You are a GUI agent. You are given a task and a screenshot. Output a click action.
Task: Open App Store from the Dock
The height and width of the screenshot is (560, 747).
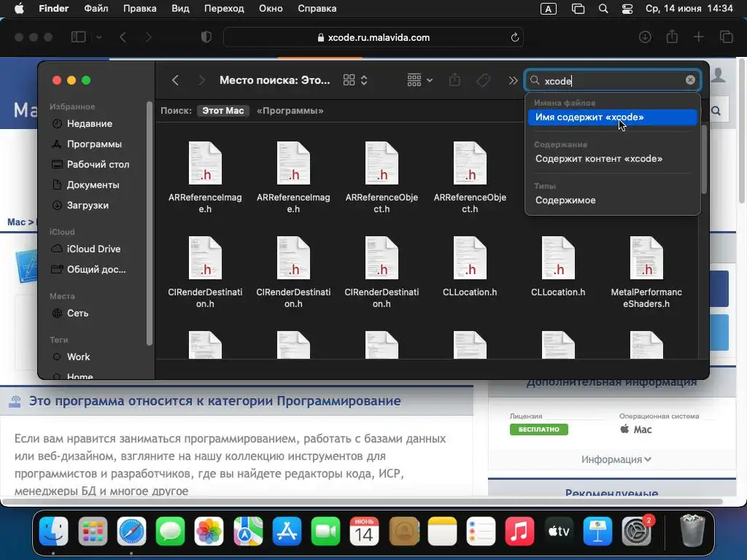coord(287,531)
